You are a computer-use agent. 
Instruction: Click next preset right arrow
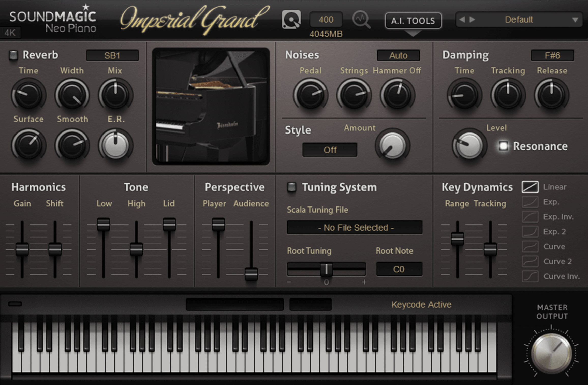[x=472, y=20]
